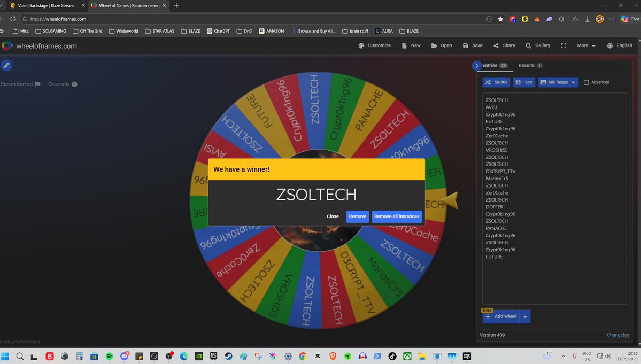Screen dimensions: 641x364
Task: Open Steam from the taskbar
Action: (x=228, y=356)
